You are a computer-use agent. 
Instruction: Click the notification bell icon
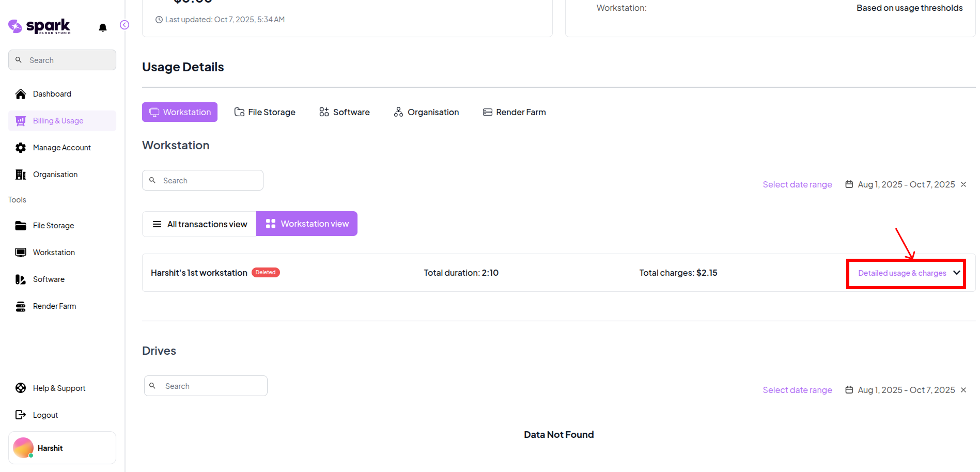[x=103, y=27]
